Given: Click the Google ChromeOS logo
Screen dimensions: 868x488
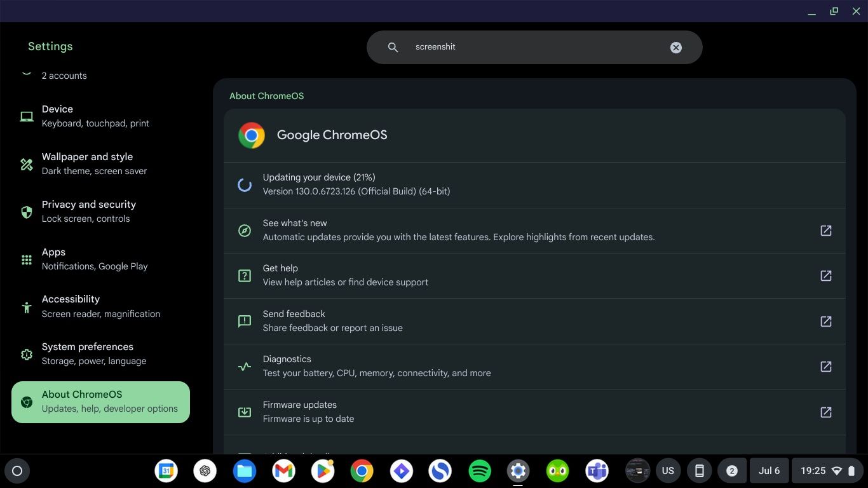Looking at the screenshot, I should (252, 135).
